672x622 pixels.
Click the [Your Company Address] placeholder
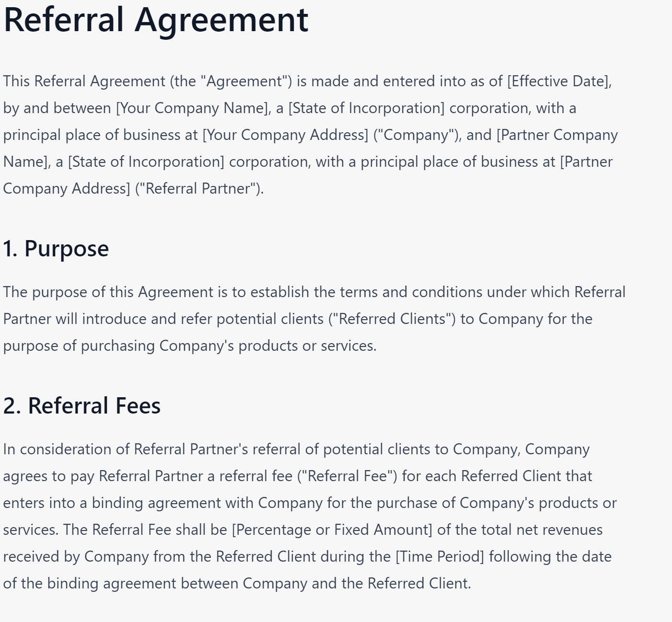click(286, 135)
